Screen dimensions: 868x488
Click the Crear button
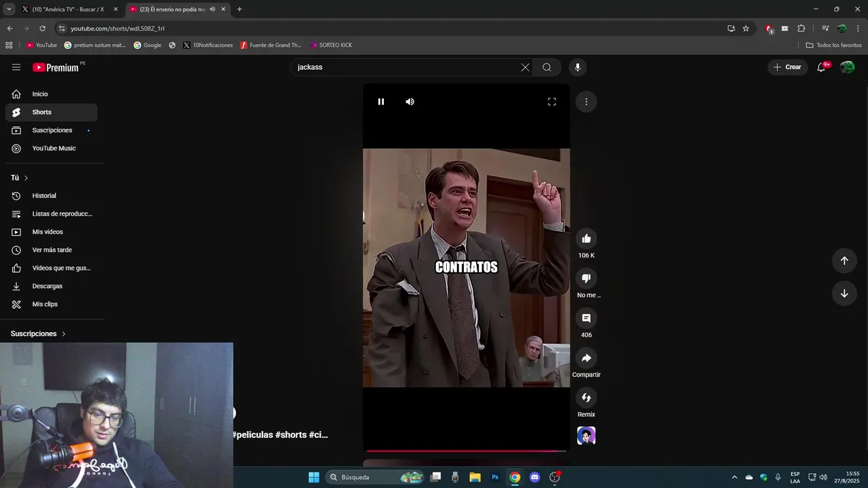[787, 67]
